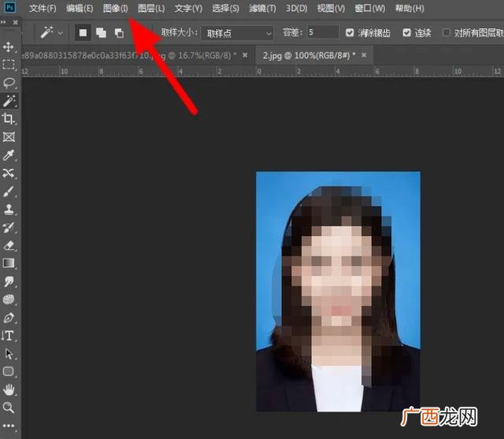Open the 视图(V) menu
Image resolution: width=504 pixels, height=439 pixels.
click(331, 8)
